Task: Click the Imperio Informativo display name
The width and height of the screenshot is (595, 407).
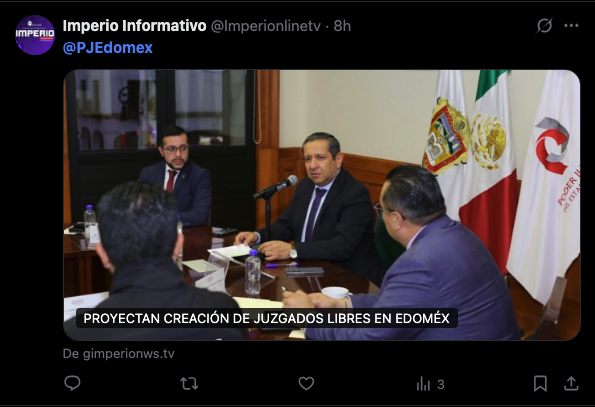Action: [134, 26]
